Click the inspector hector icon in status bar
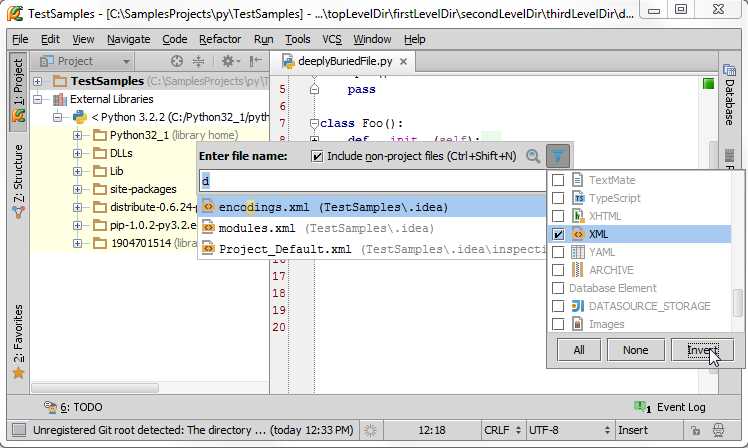Screen dimensions: 748x448 click(x=718, y=430)
